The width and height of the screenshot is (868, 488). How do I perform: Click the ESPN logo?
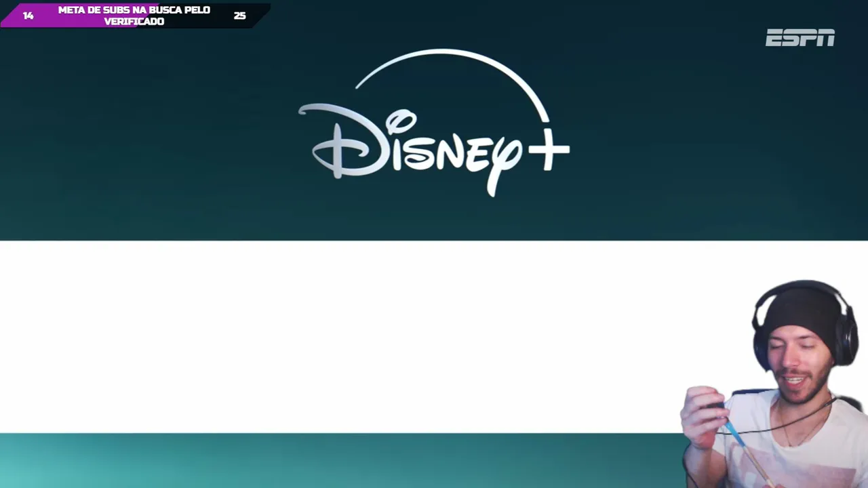point(800,38)
